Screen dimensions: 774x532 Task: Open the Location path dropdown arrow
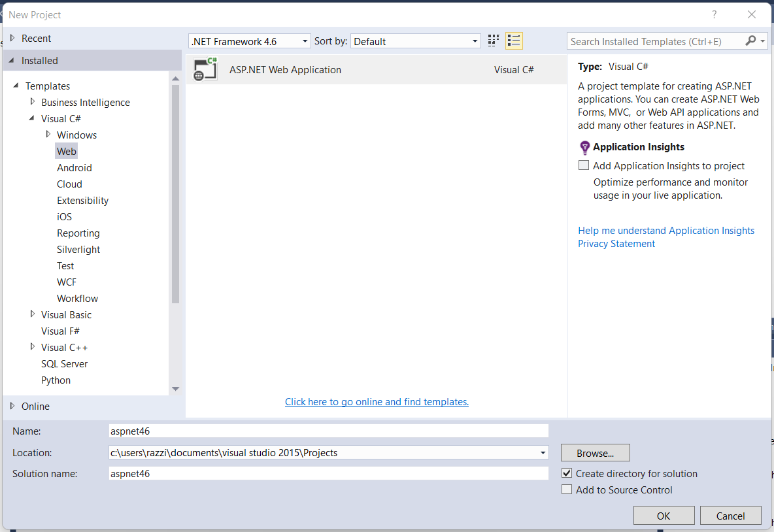[x=543, y=452]
